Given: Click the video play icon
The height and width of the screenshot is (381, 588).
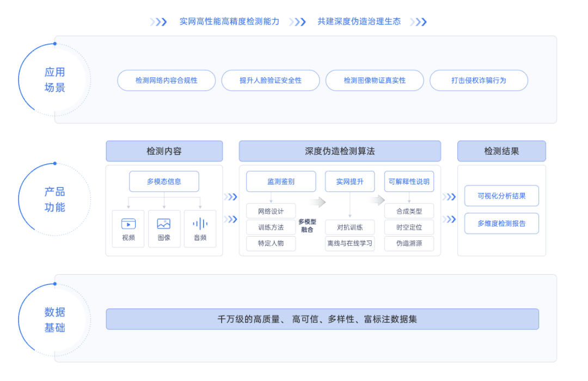Looking at the screenshot, I should pos(128,223).
